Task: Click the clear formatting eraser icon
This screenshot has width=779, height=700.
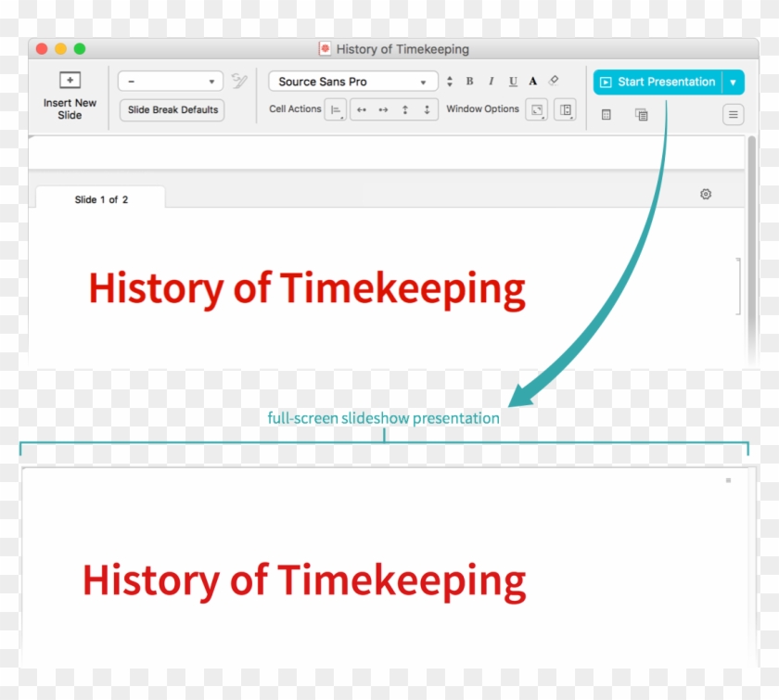Action: [554, 81]
